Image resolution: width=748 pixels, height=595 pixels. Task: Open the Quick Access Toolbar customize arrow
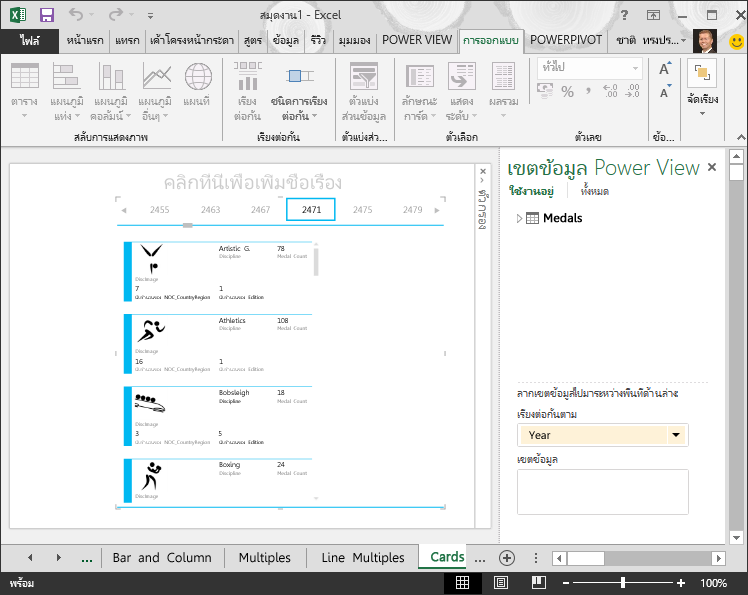pos(150,16)
